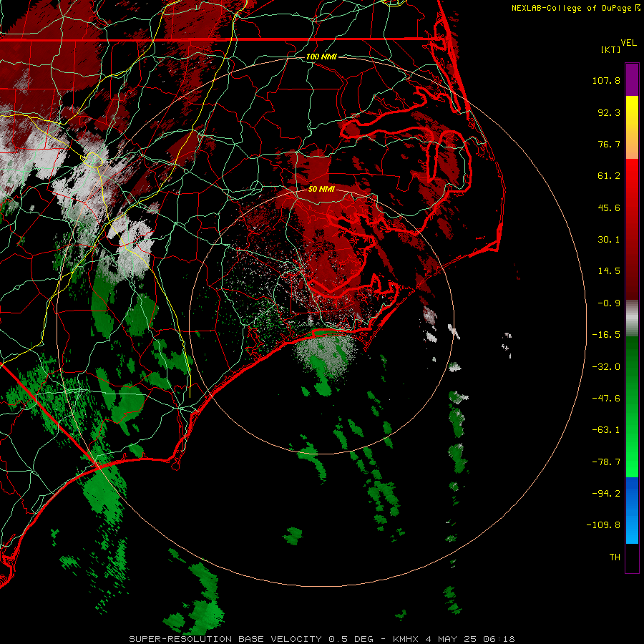Click the TH legend label
This screenshot has height=644, width=644.
click(615, 557)
